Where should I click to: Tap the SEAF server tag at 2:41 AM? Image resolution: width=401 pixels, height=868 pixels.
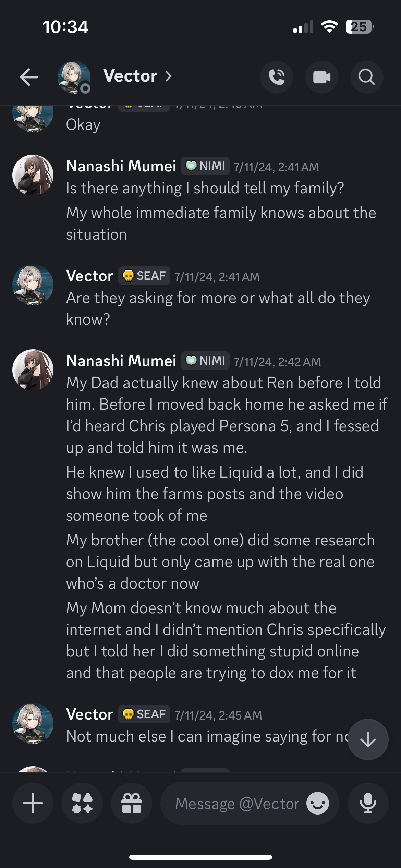coord(144,276)
